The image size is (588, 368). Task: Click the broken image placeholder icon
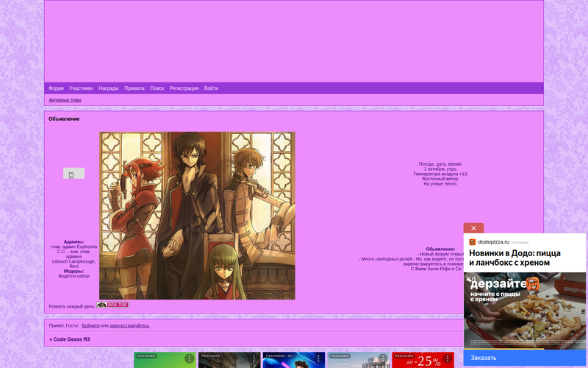click(x=73, y=174)
